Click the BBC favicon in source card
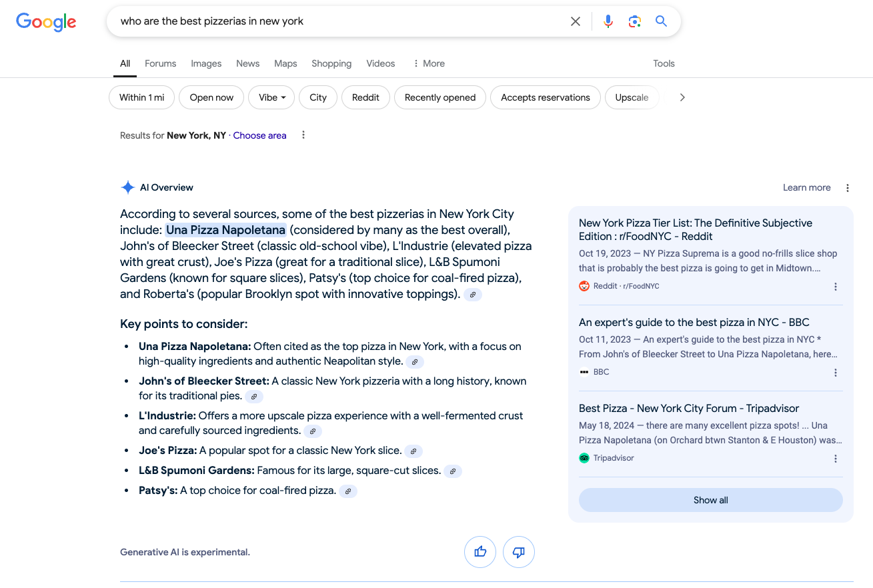873x588 pixels. pos(584,372)
